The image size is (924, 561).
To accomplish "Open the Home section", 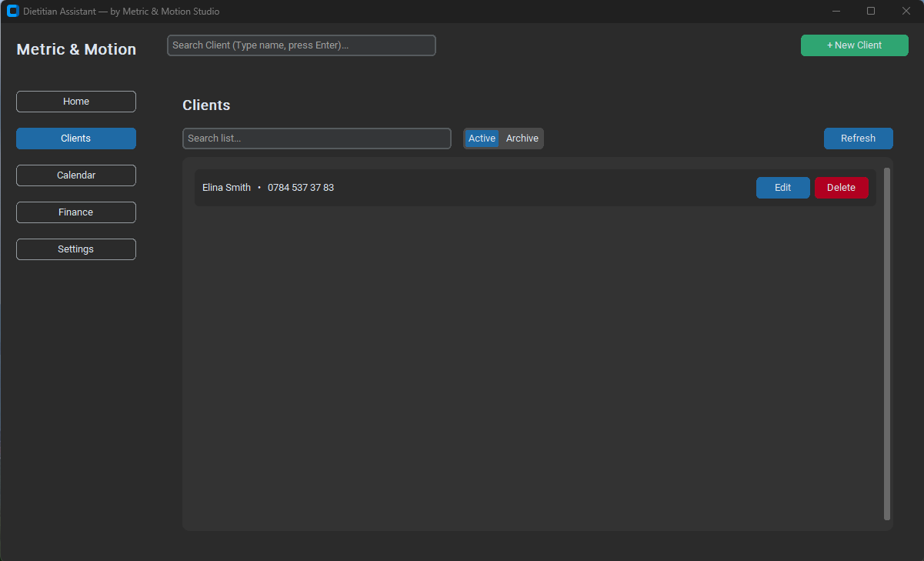I will click(76, 102).
